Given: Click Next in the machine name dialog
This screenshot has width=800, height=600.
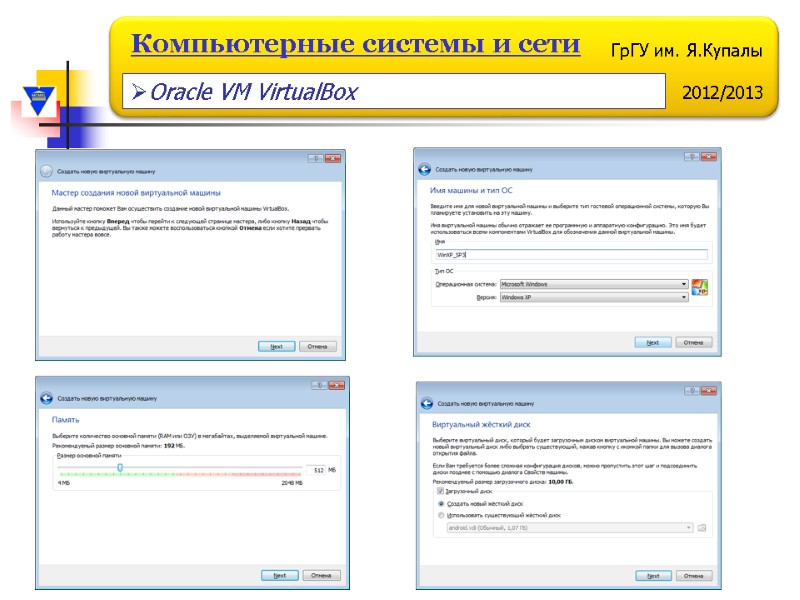Looking at the screenshot, I should pyautogui.click(x=653, y=342).
